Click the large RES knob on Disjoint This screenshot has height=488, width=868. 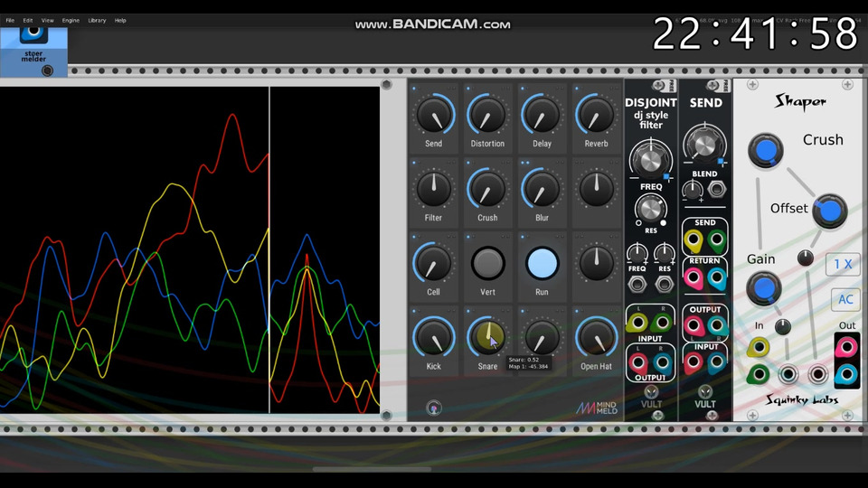coord(650,209)
